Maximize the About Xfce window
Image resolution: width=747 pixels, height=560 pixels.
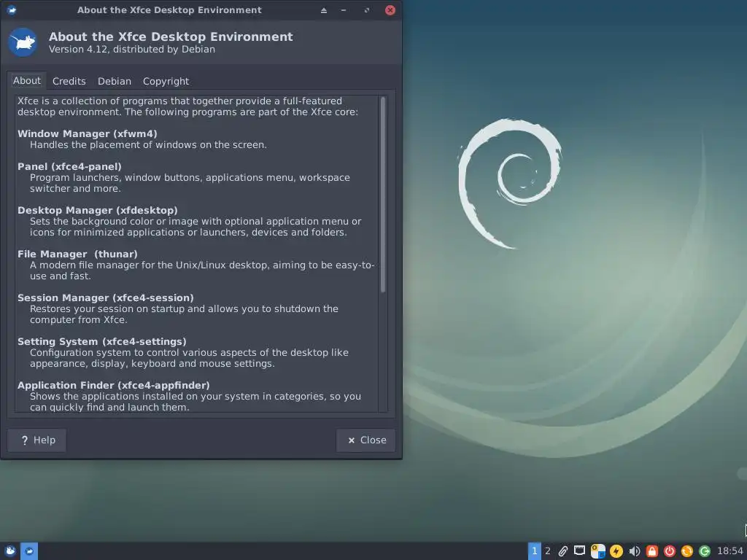pyautogui.click(x=366, y=10)
